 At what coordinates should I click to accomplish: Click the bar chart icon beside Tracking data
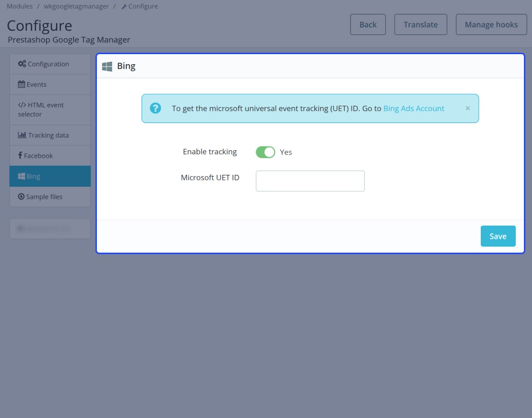click(x=22, y=135)
